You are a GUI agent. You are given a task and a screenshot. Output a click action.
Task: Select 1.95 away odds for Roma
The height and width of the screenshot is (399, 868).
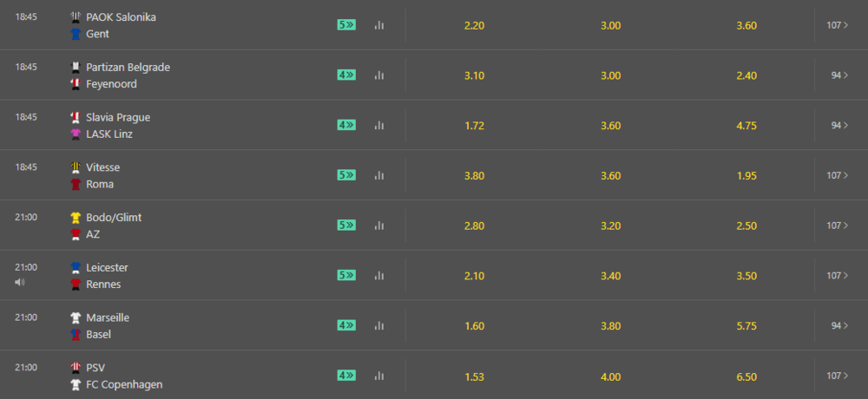pyautogui.click(x=746, y=176)
